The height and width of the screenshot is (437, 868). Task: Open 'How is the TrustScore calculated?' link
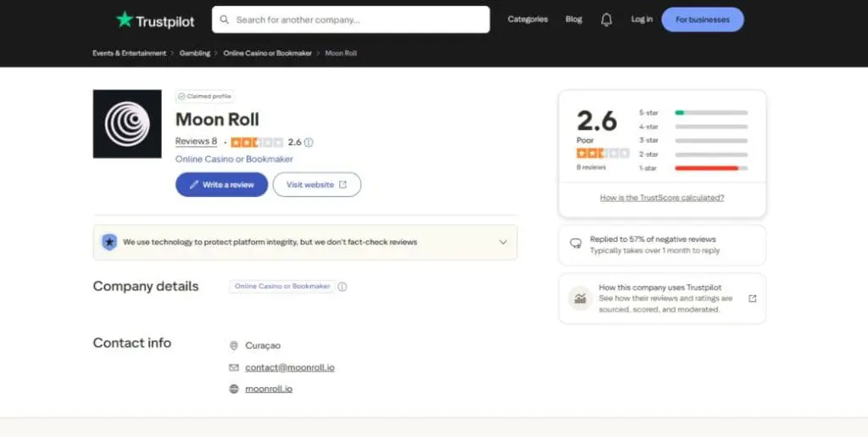[662, 198]
